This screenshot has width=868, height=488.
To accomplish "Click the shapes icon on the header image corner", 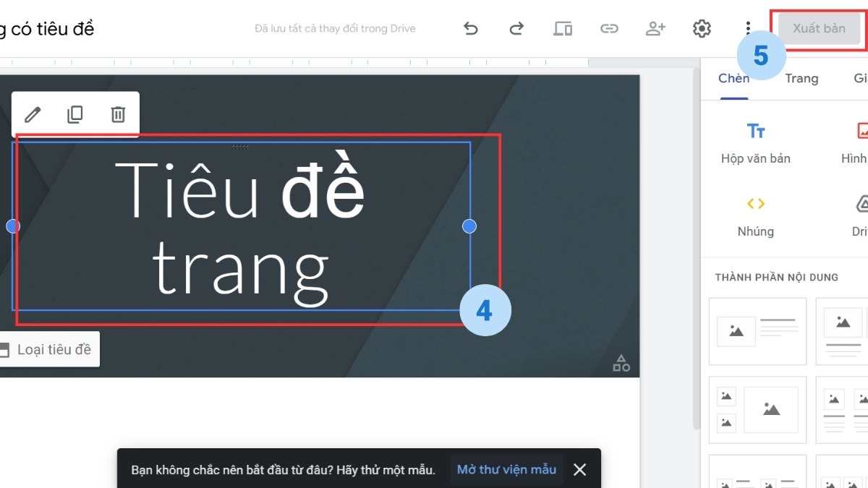I will tap(621, 363).
